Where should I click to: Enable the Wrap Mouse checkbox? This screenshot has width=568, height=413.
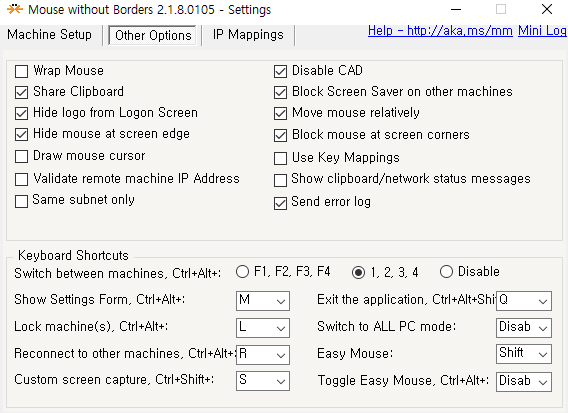pyautogui.click(x=21, y=71)
